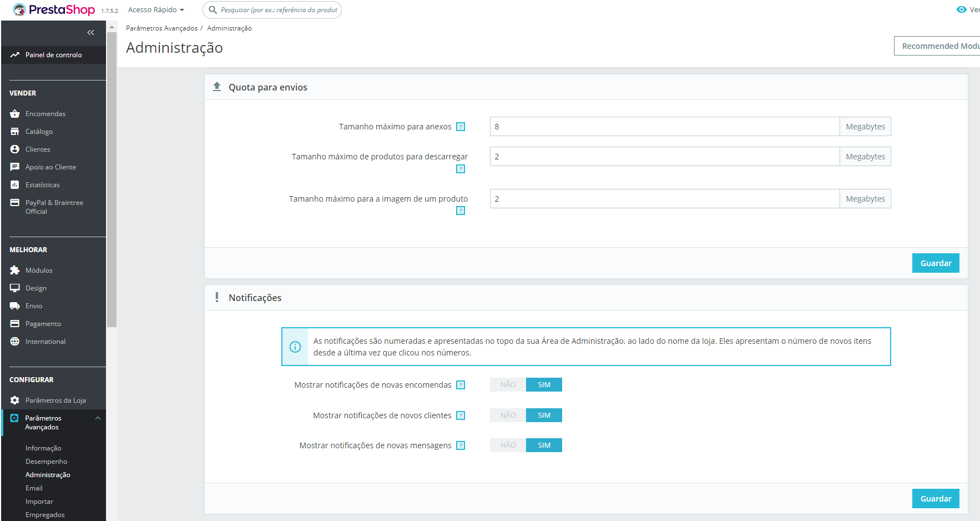980x521 pixels.
Task: Focus the downloadable products size field
Action: [665, 157]
